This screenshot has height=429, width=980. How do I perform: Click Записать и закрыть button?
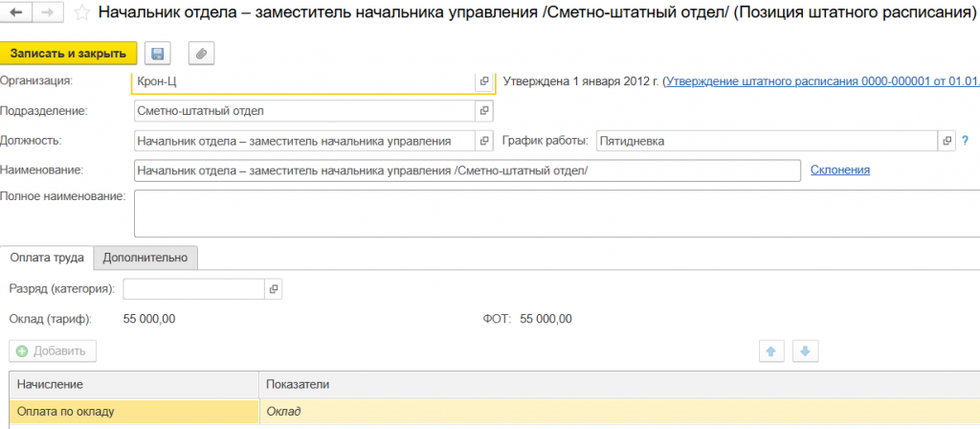(69, 54)
